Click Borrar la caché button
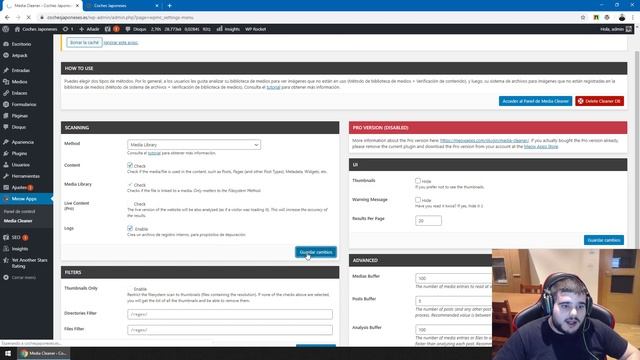Image resolution: width=640 pixels, height=360 pixels. coord(84,42)
